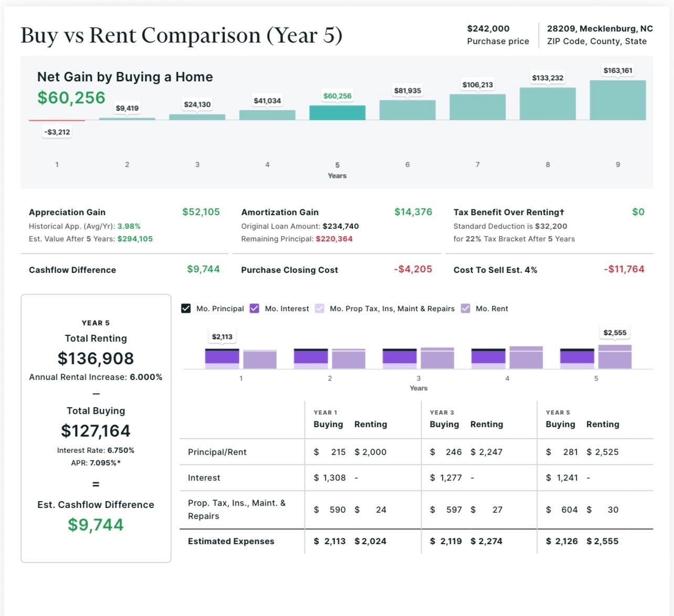Click the Prop. Tax, Ins., Maint. & Repairs row label
The width and height of the screenshot is (674, 616).
coord(237,509)
